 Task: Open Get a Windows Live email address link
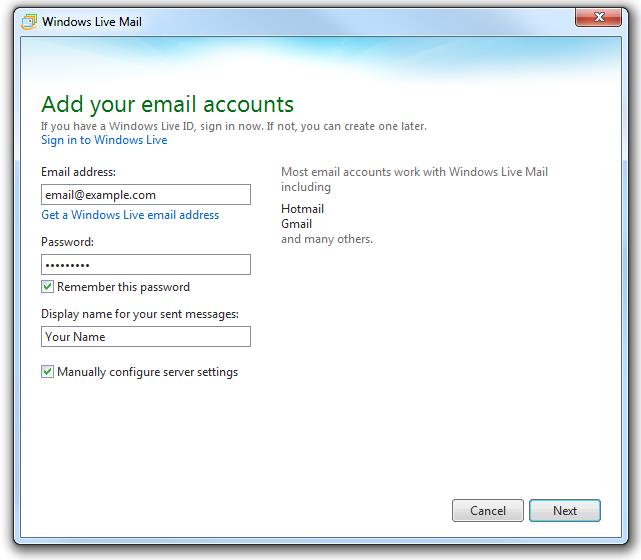pos(130,215)
